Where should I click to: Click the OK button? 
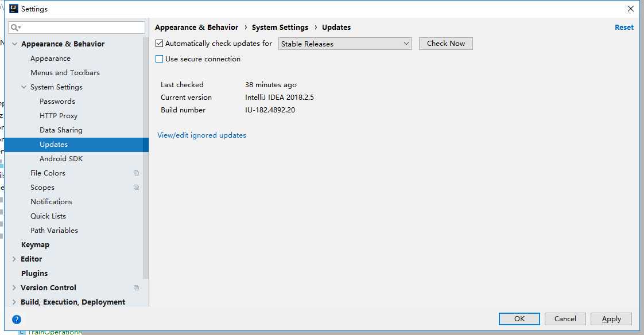pos(519,319)
